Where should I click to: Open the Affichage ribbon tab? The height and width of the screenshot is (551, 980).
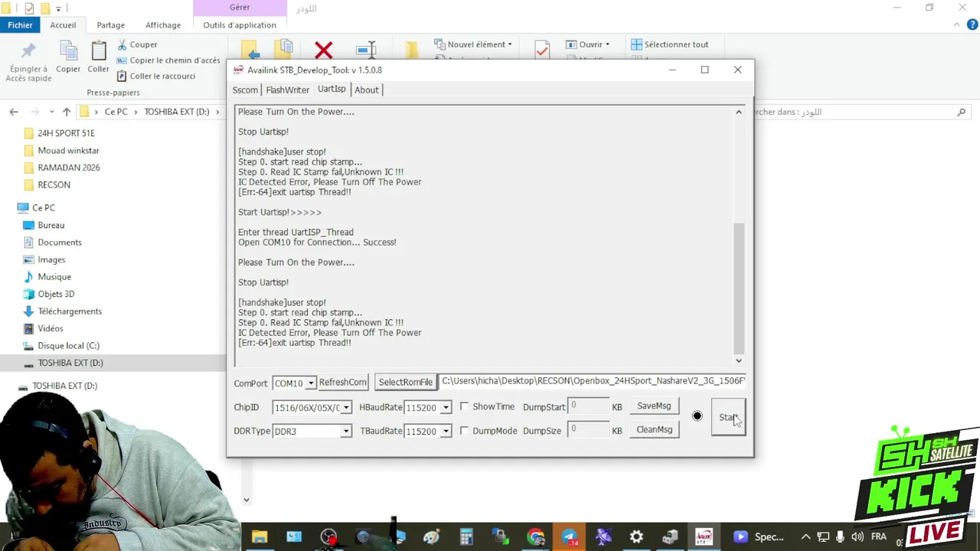163,25
